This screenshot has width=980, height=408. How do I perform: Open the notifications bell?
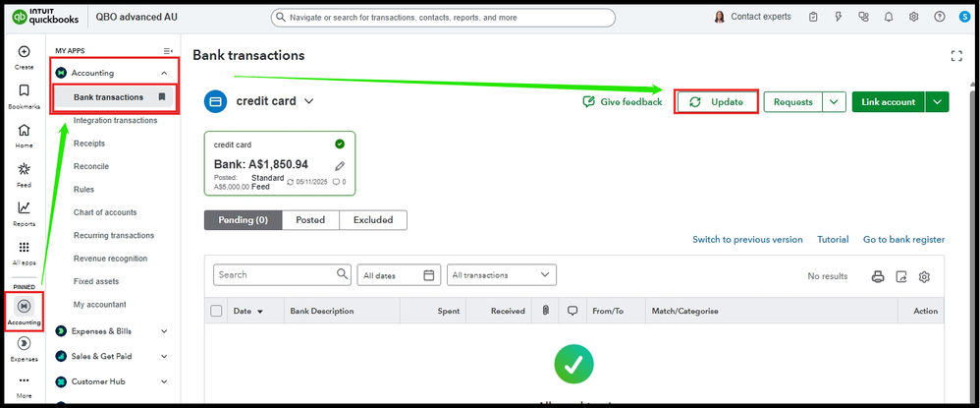889,17
